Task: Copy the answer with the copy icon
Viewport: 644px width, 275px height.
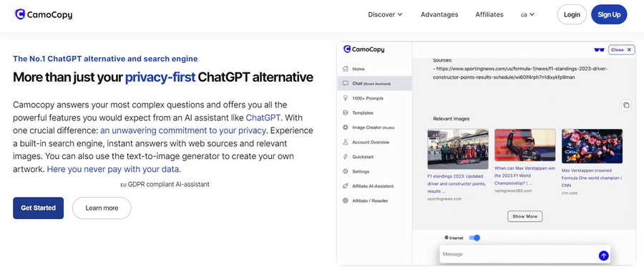Action: (x=626, y=105)
